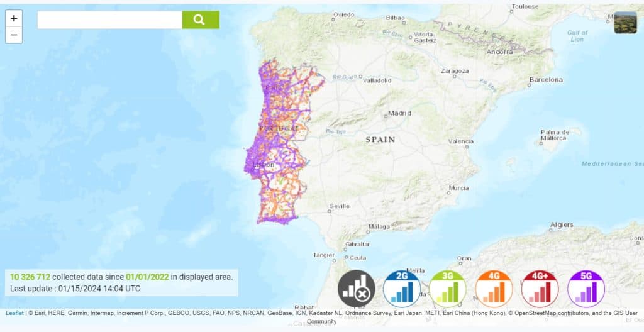Zoom in with the plus button
This screenshot has width=644, height=332.
[14, 18]
